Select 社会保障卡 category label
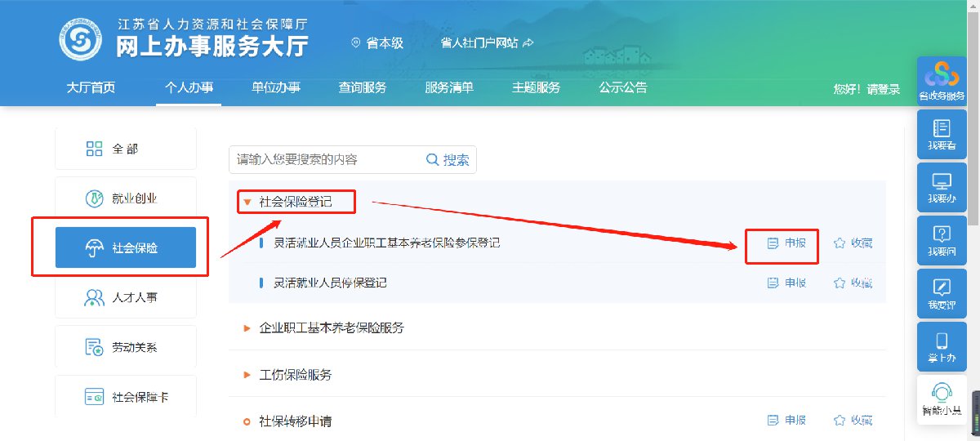Image resolution: width=980 pixels, height=441 pixels. pyautogui.click(x=140, y=397)
